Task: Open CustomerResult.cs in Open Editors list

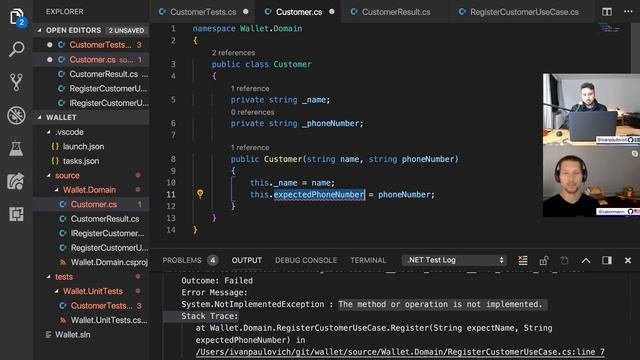Action: (x=91, y=74)
